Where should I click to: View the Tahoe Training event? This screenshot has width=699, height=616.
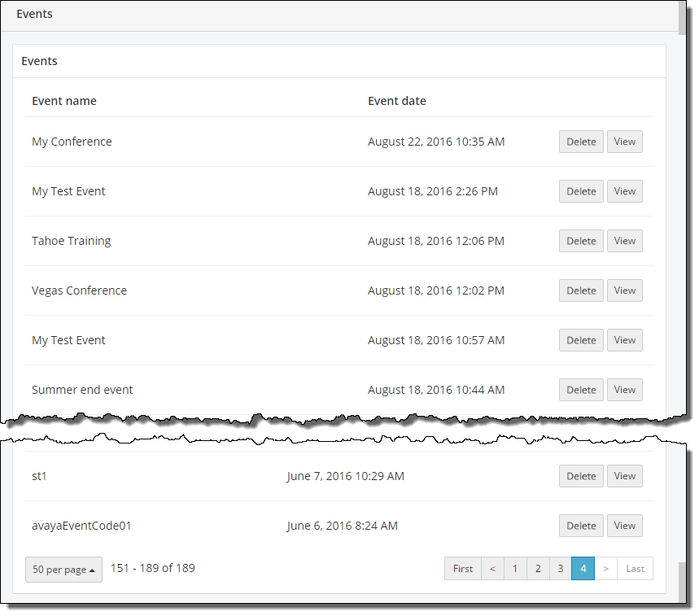click(x=624, y=241)
